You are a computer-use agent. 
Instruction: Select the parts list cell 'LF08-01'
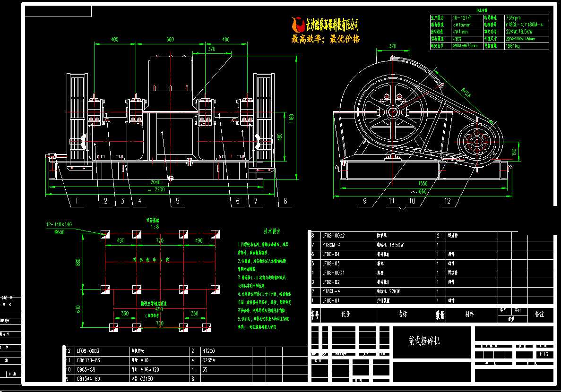click(330, 301)
